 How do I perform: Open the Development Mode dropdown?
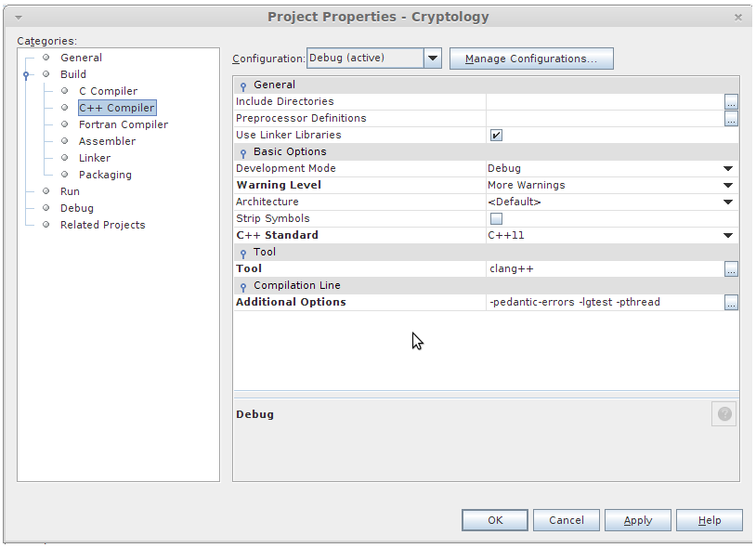(x=728, y=169)
